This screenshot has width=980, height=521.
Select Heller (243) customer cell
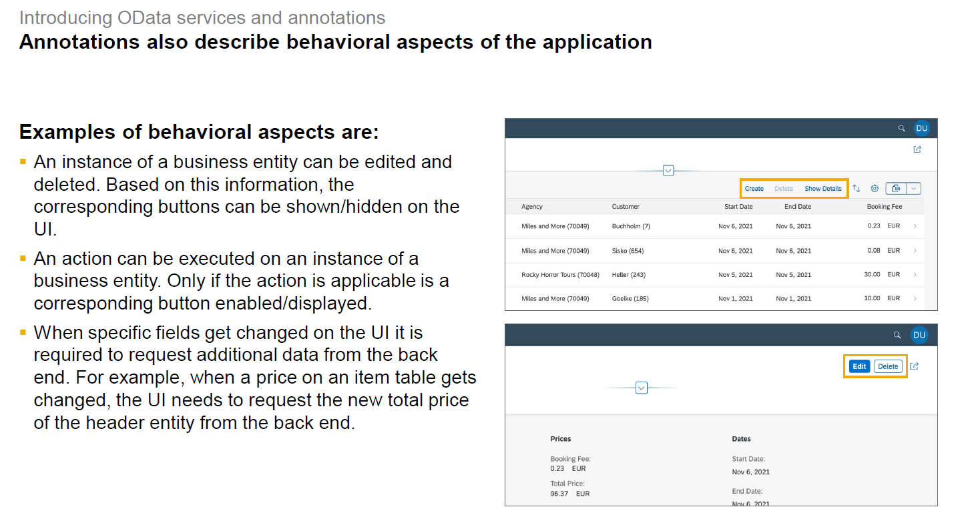click(629, 275)
